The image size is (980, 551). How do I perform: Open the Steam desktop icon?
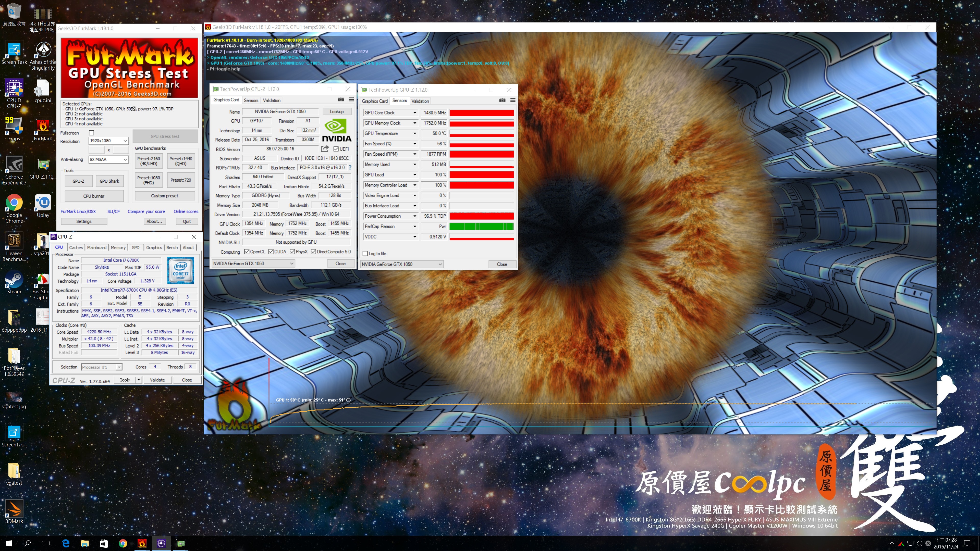click(14, 282)
